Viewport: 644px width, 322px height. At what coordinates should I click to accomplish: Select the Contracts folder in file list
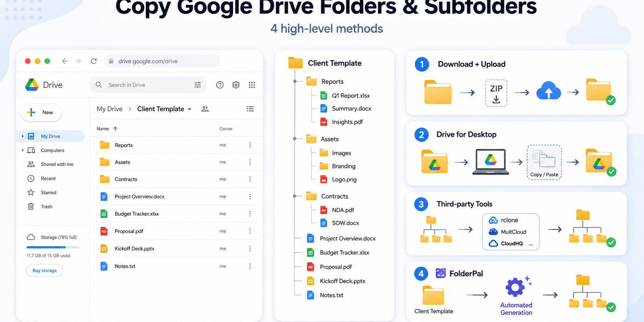(176, 179)
